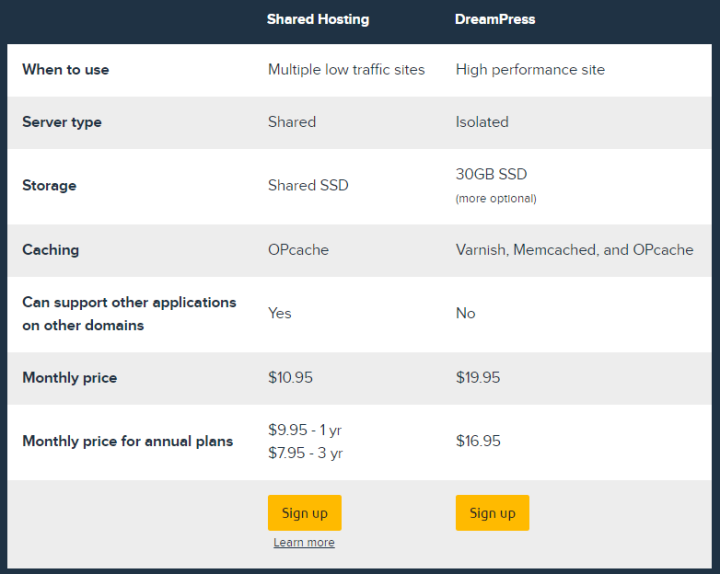
Task: Click 'High performance site' cell
Action: click(x=530, y=70)
